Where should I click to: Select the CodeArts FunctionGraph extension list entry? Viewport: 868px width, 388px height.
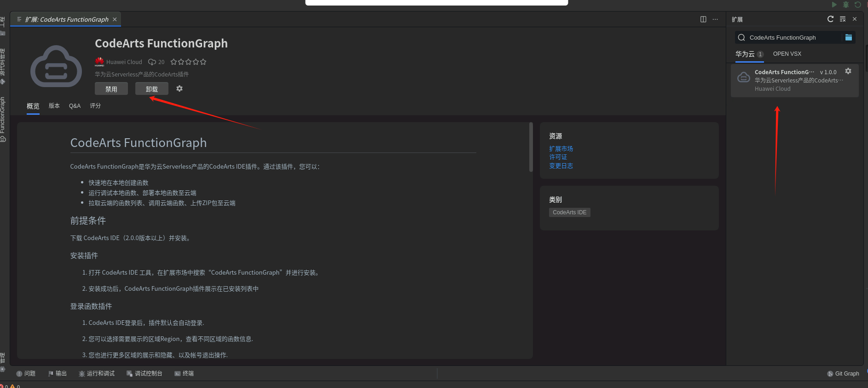tap(795, 80)
